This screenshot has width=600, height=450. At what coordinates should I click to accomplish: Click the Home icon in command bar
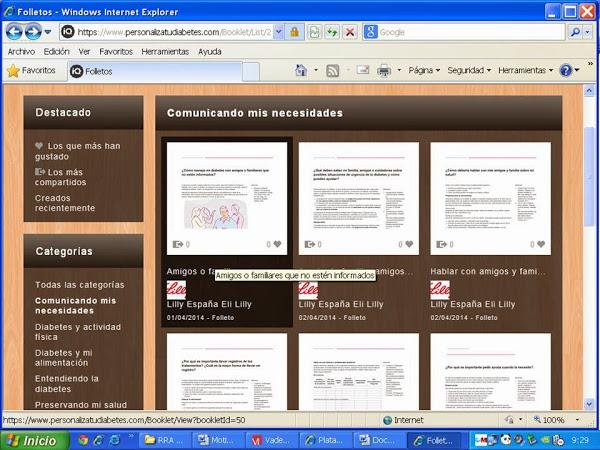(x=301, y=71)
